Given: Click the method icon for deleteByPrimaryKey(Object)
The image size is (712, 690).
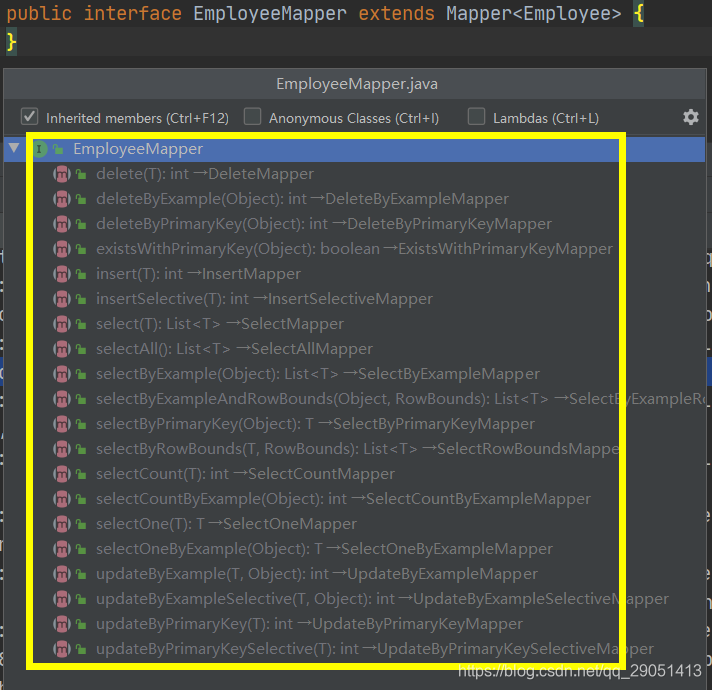Looking at the screenshot, I should point(62,224).
